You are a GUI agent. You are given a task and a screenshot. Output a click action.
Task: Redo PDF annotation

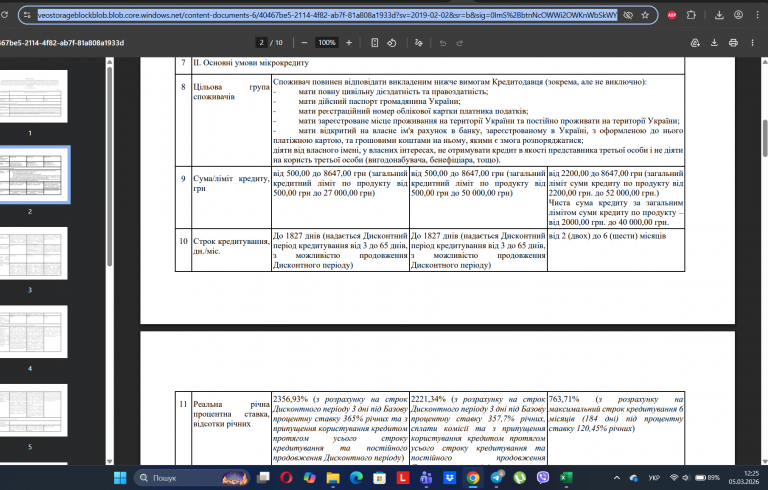(459, 43)
